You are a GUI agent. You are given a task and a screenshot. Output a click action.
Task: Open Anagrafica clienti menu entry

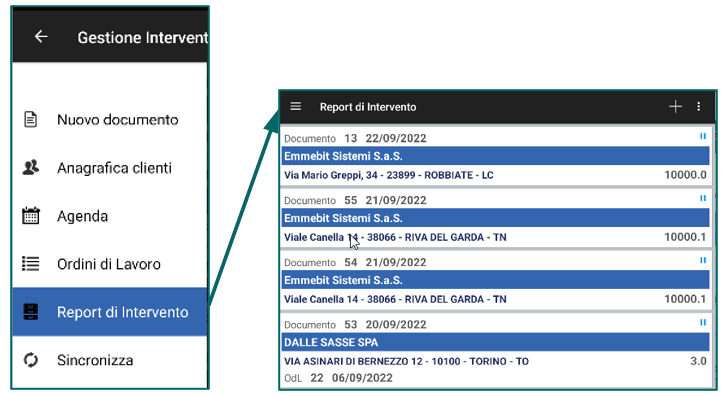click(110, 168)
